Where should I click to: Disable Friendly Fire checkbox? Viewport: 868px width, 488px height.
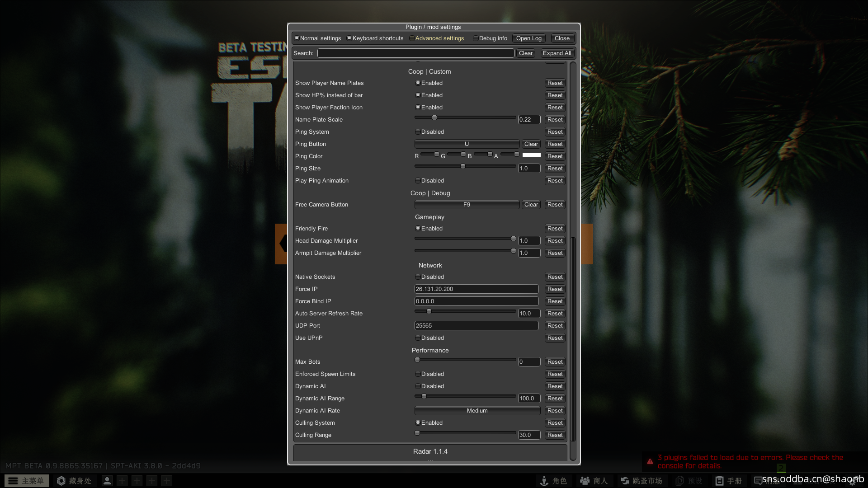[x=418, y=228]
